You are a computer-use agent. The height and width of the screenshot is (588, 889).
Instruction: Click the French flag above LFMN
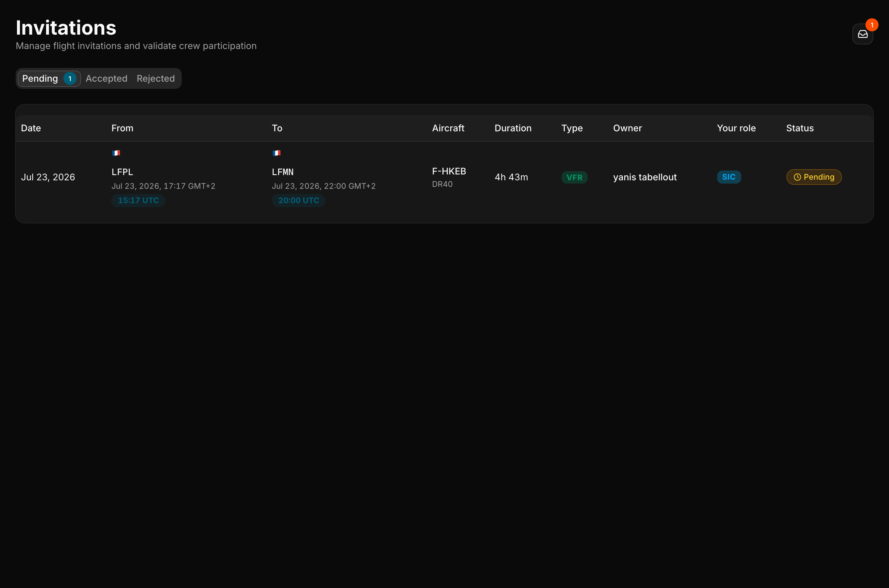tap(277, 153)
